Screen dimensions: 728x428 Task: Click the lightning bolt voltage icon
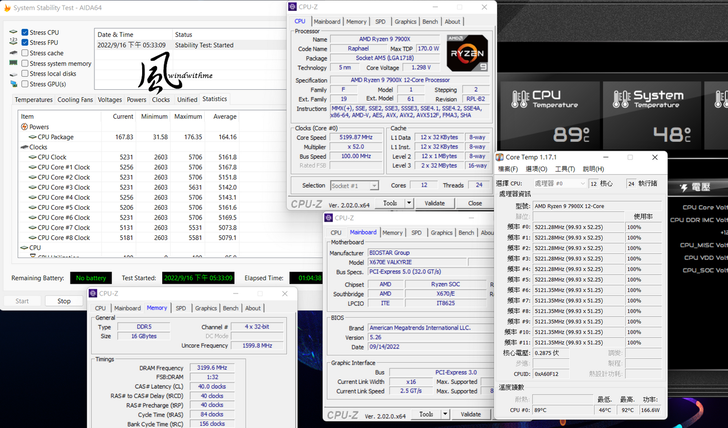tap(684, 187)
